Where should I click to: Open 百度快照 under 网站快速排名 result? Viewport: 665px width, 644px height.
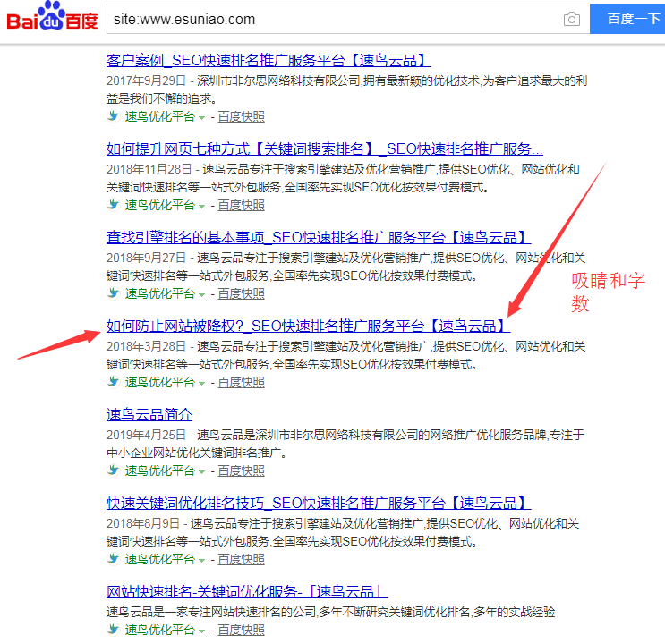[x=242, y=631]
